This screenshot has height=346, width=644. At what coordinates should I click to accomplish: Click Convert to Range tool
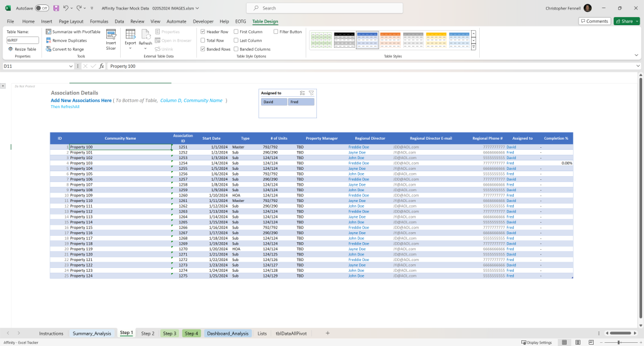[65, 49]
